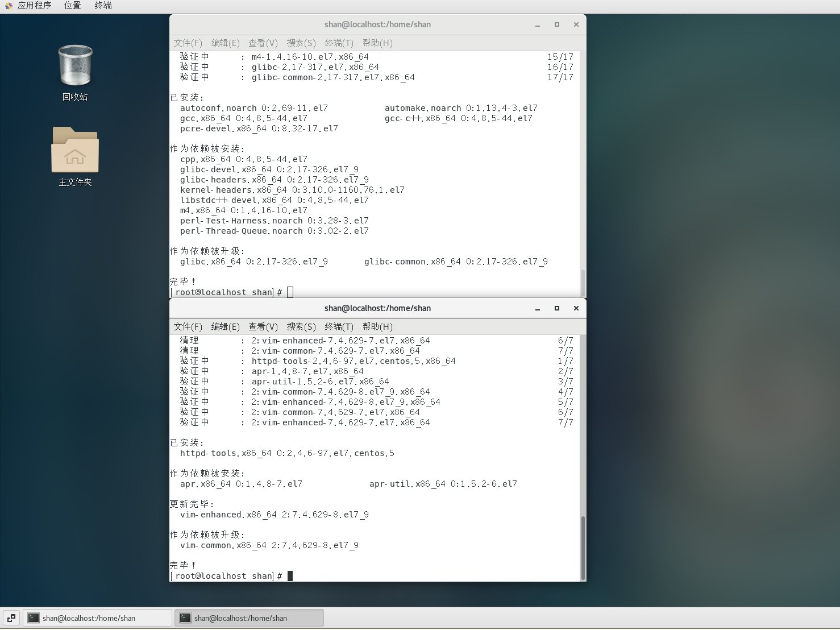
Task: Open 终端(T) menu in lower terminal
Action: point(339,327)
